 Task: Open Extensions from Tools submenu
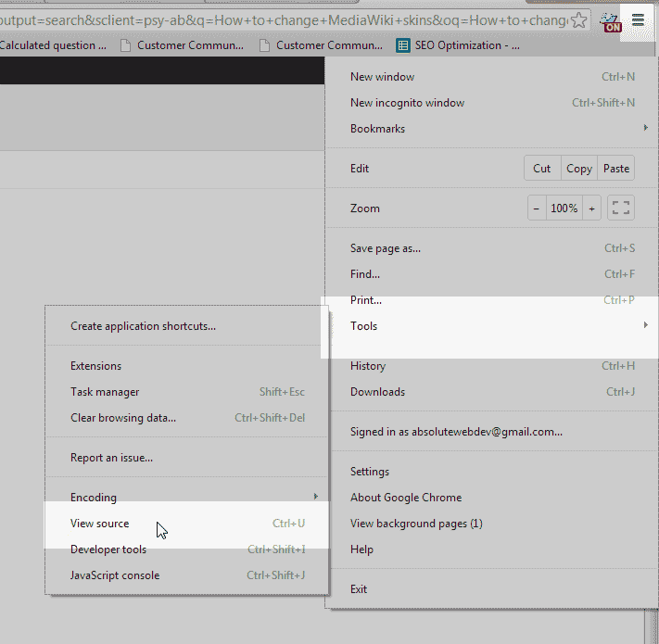click(186, 366)
